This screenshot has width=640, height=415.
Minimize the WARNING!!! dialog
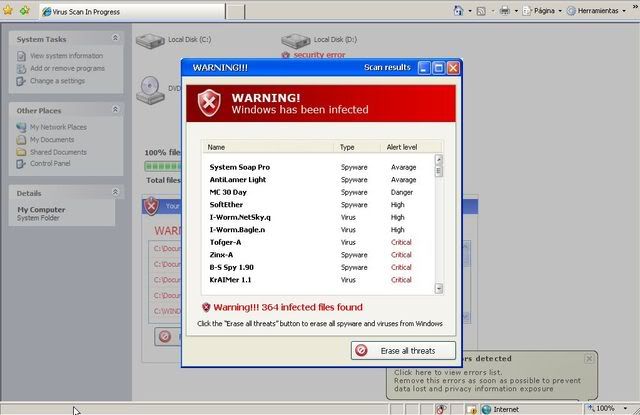424,68
